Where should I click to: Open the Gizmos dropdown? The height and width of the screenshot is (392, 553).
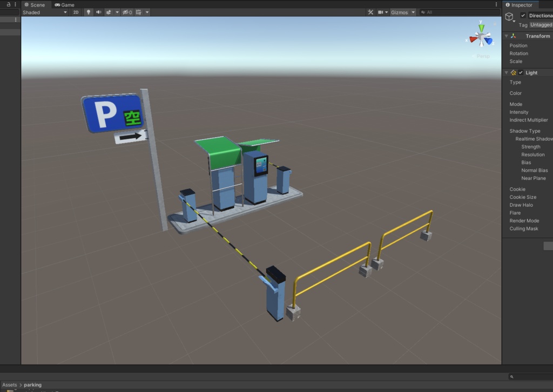click(413, 11)
